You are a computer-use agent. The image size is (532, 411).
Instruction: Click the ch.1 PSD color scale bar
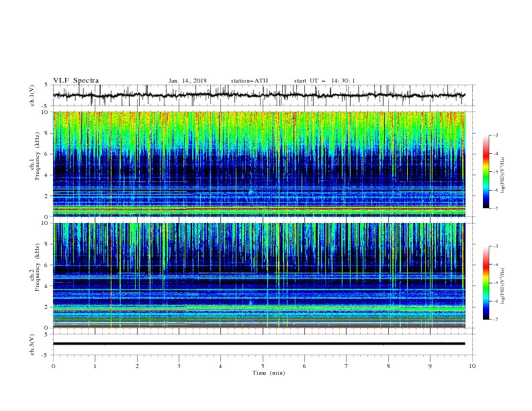pyautogui.click(x=486, y=172)
